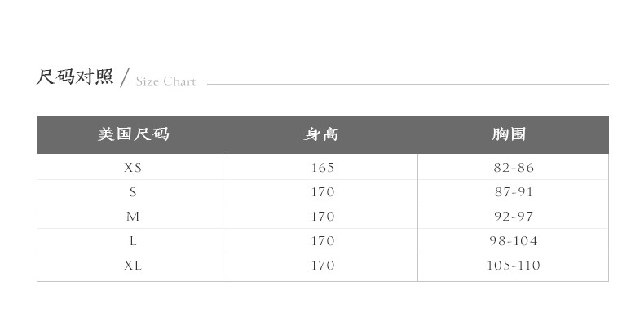The width and height of the screenshot is (644, 325).
Task: Click the XL size cell
Action: point(133,266)
